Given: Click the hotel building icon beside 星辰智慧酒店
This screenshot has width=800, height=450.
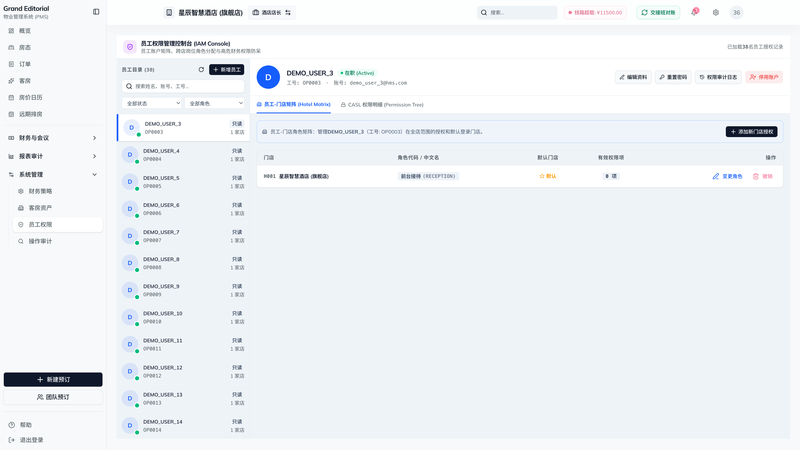Looking at the screenshot, I should [169, 12].
